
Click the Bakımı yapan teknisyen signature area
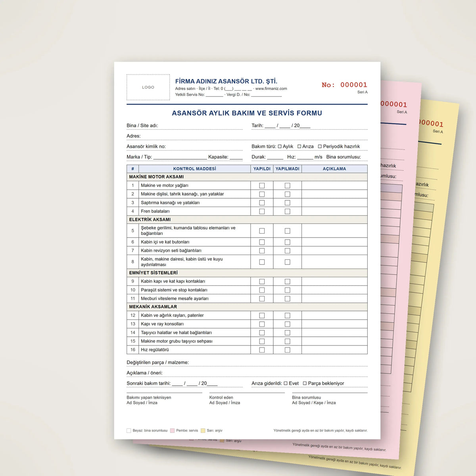click(164, 399)
